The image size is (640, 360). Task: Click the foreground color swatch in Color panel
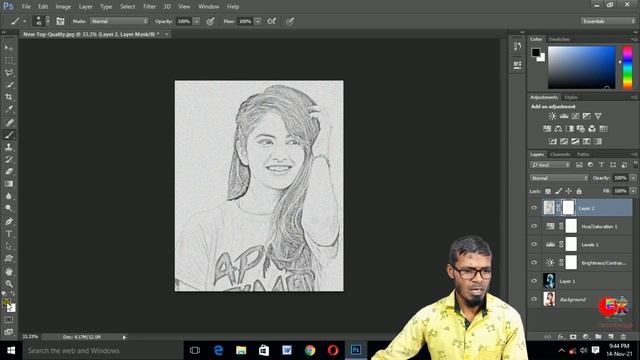coord(536,52)
